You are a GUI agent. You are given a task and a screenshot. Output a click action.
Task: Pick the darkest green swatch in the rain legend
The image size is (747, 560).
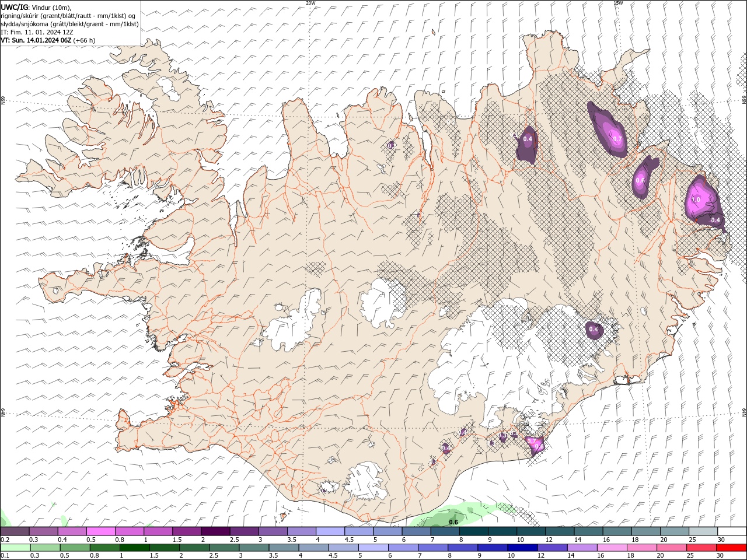pos(135,548)
